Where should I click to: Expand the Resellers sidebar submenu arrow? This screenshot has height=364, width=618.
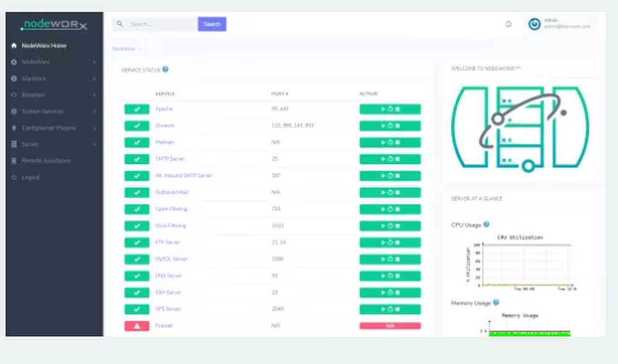95,95
